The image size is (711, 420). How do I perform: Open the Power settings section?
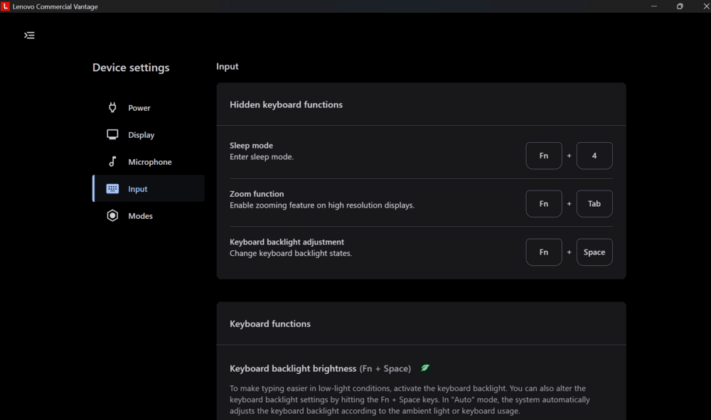point(149,107)
